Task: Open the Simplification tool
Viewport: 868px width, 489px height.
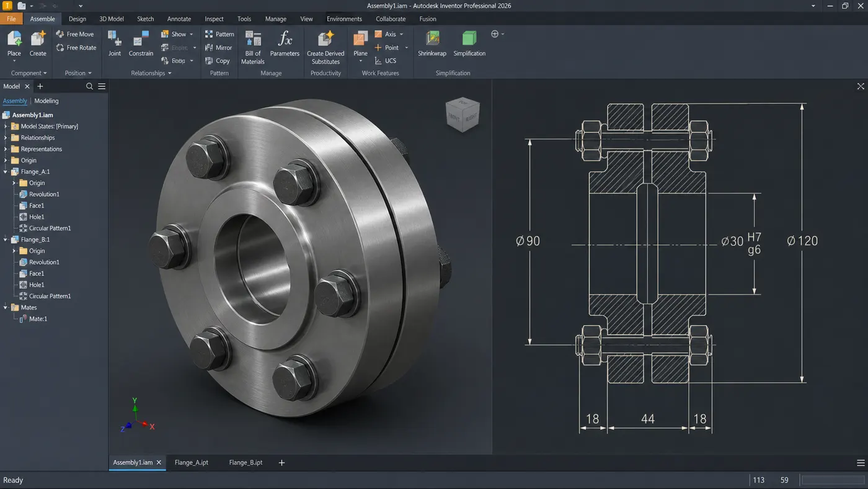Action: 469,43
